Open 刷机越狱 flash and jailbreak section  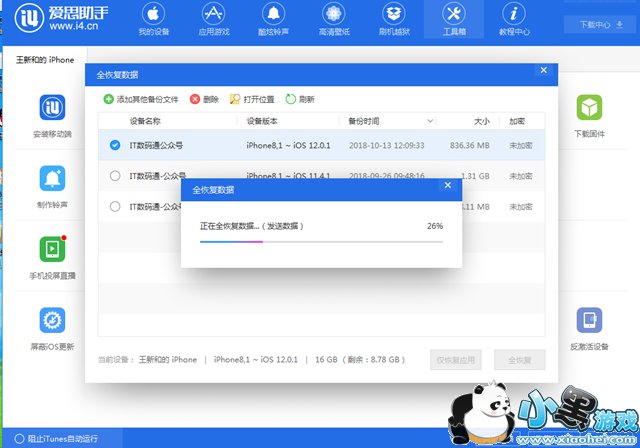pos(394,19)
